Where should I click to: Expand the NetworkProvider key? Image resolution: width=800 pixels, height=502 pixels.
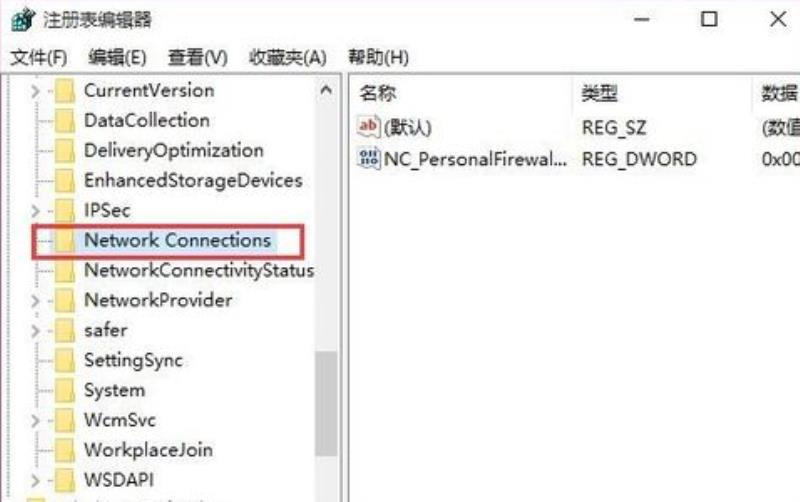click(35, 301)
